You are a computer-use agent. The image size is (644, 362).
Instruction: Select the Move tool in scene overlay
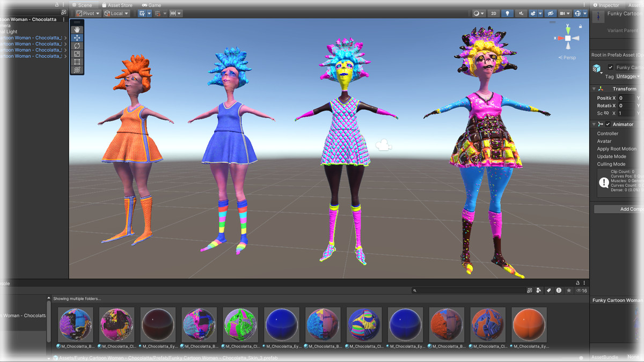tap(77, 38)
